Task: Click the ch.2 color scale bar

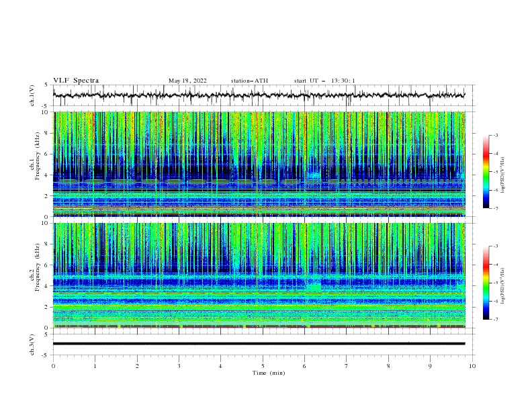Action: point(486,283)
